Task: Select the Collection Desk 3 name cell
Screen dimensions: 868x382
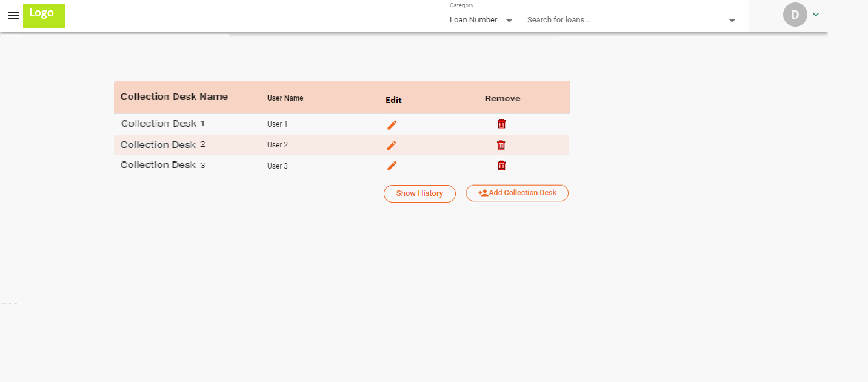Action: point(163,165)
